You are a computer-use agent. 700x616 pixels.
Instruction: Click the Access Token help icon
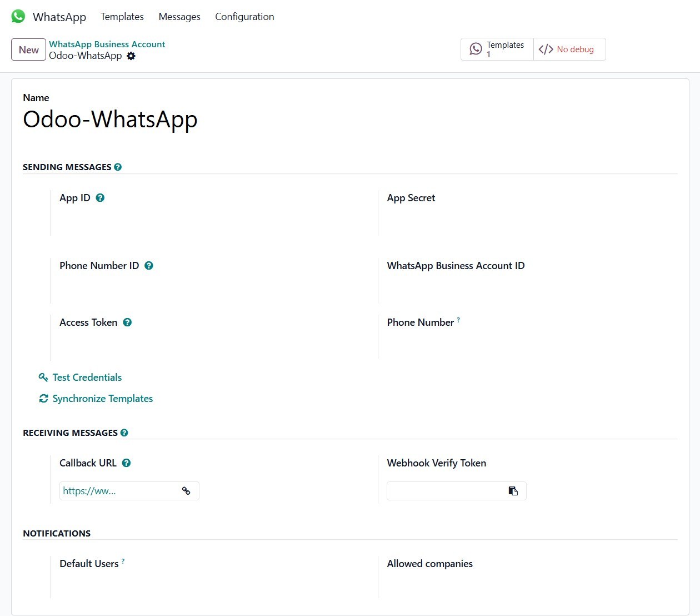tap(127, 322)
